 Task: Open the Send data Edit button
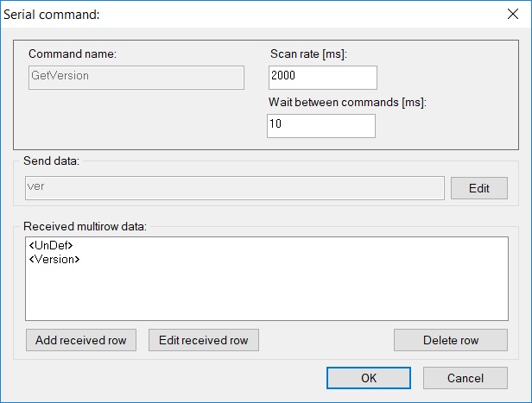pyautogui.click(x=479, y=188)
